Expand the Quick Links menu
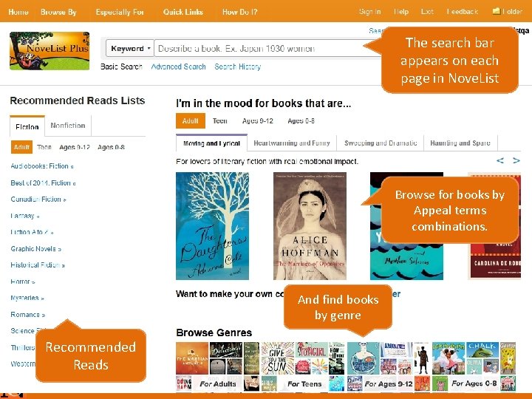Viewport: 532px width, 399px height. [183, 12]
